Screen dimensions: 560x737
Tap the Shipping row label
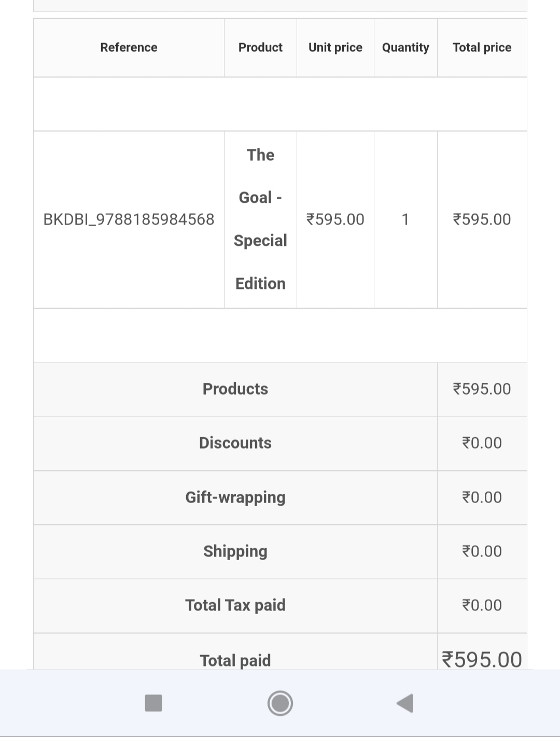235,551
